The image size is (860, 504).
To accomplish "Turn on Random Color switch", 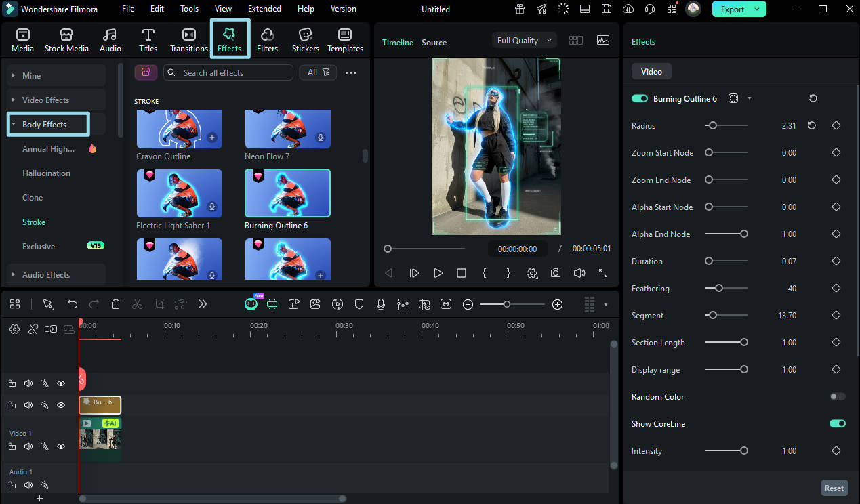I will pos(838,396).
